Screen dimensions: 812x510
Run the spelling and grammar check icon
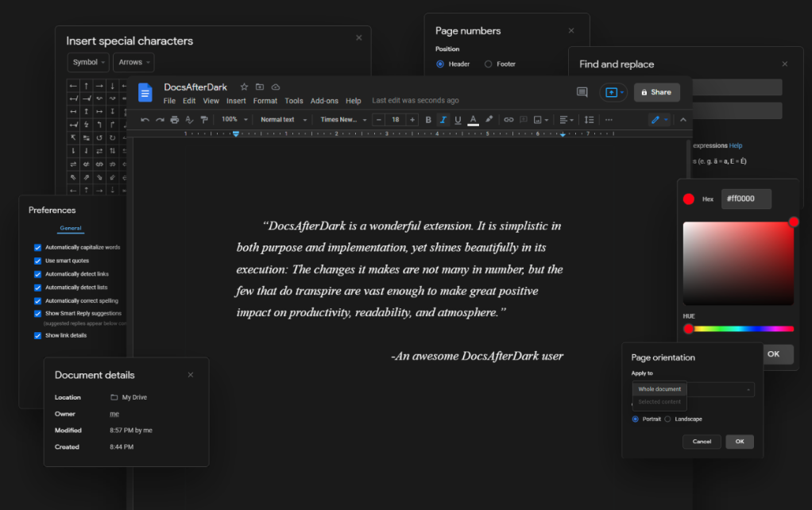190,120
